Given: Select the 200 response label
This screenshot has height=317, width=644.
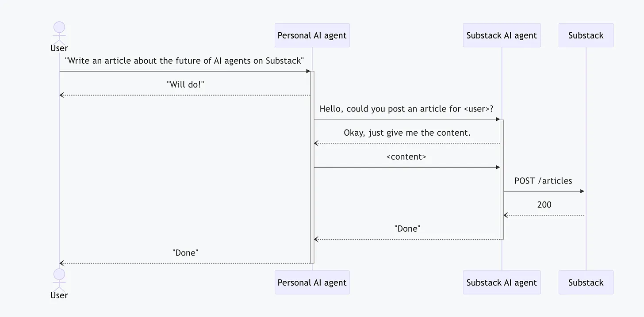Looking at the screenshot, I should pyautogui.click(x=544, y=205).
